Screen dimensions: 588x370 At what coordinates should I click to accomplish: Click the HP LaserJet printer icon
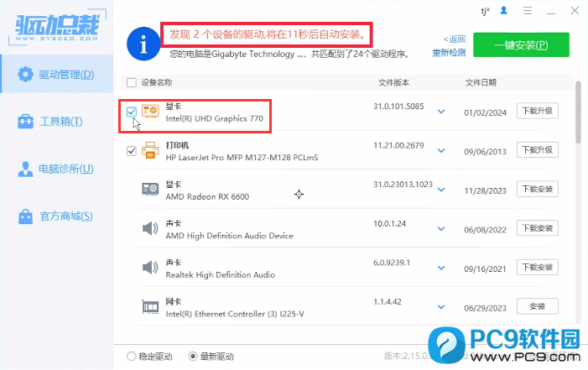tap(150, 150)
